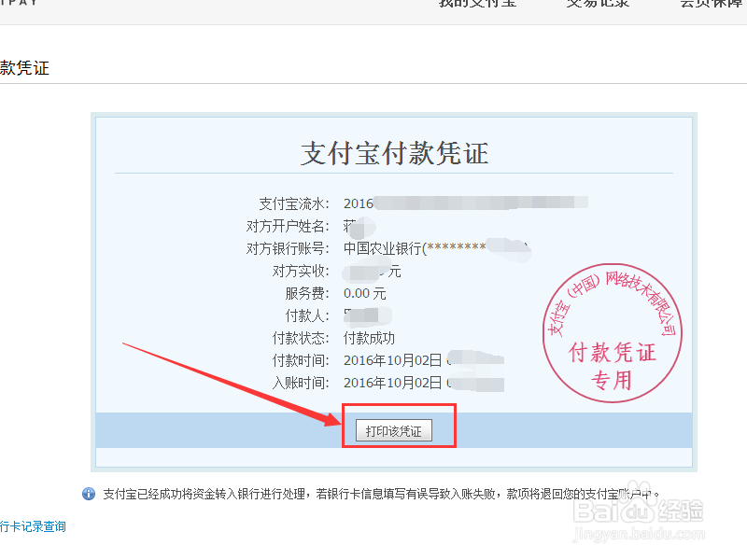Select the 付款时间 date 2016年10月02日
747x560 pixels.
pyautogui.click(x=392, y=360)
